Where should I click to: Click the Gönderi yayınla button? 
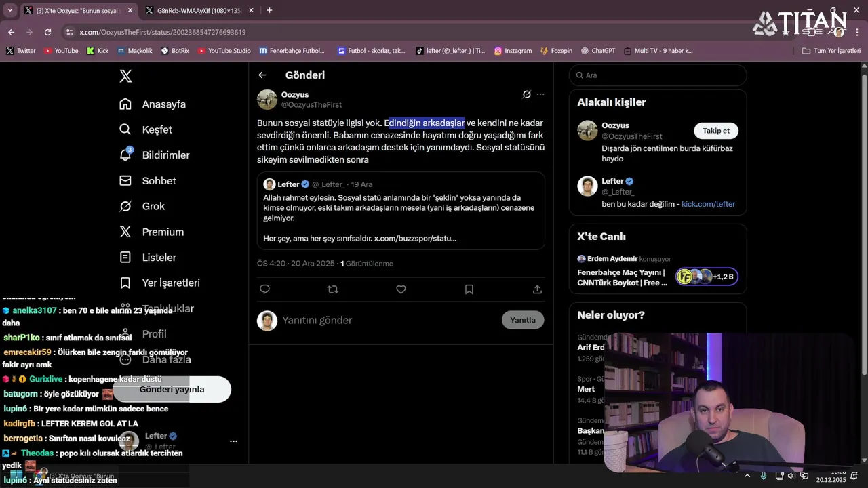[x=172, y=389]
